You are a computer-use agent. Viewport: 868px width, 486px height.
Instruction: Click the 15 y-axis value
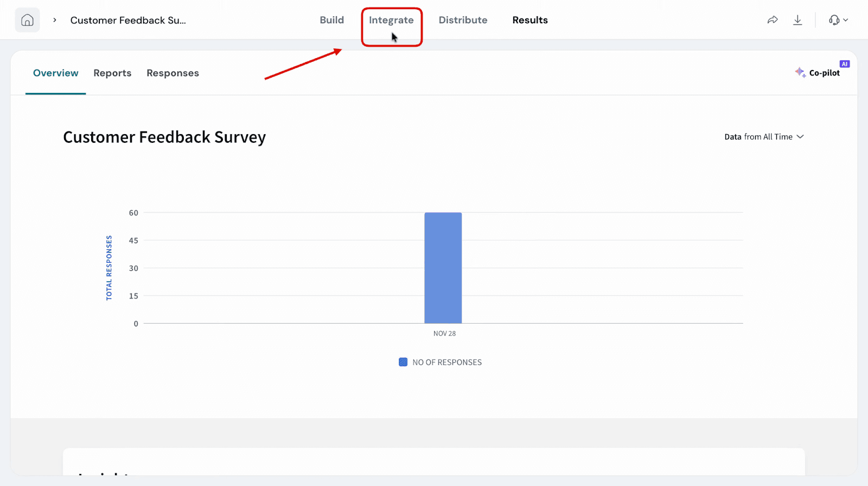(x=133, y=296)
